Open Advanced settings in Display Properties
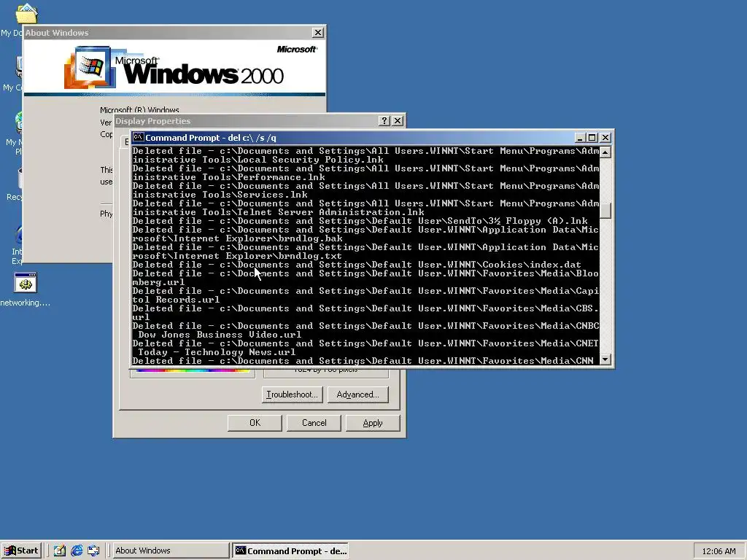 [x=357, y=394]
